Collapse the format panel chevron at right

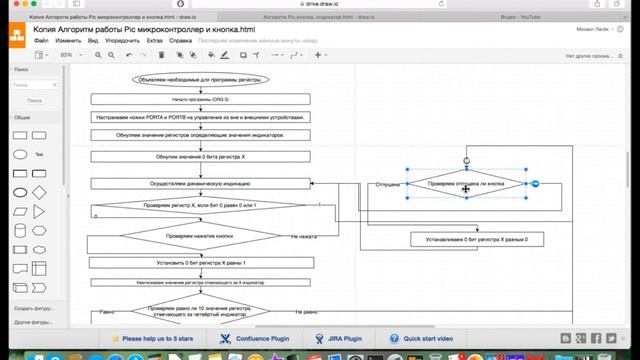(620, 56)
